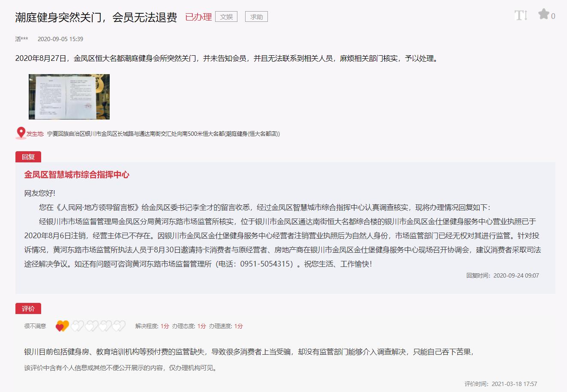The image size is (567, 392).
Task: Open the attached notice photo thumbnail
Action: pyautogui.click(x=69, y=97)
